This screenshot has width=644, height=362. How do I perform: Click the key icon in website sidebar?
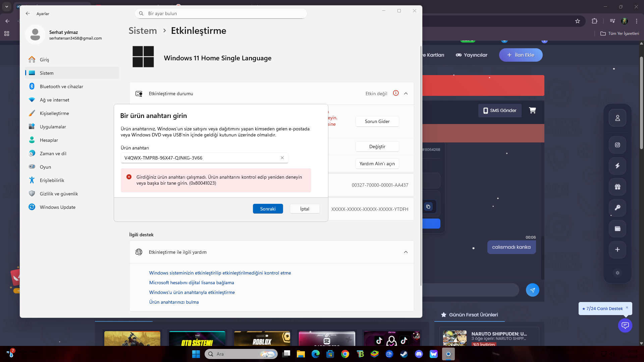click(x=617, y=208)
